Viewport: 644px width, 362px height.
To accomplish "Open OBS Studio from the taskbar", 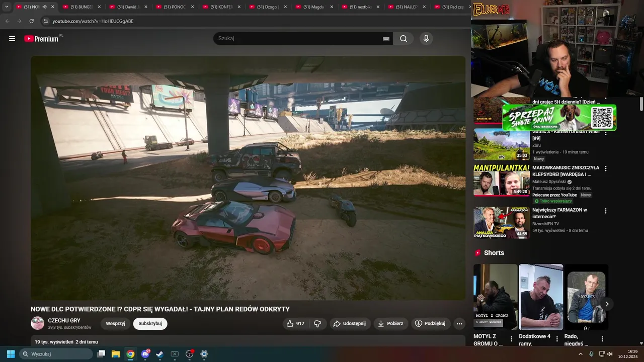I will click(190, 354).
